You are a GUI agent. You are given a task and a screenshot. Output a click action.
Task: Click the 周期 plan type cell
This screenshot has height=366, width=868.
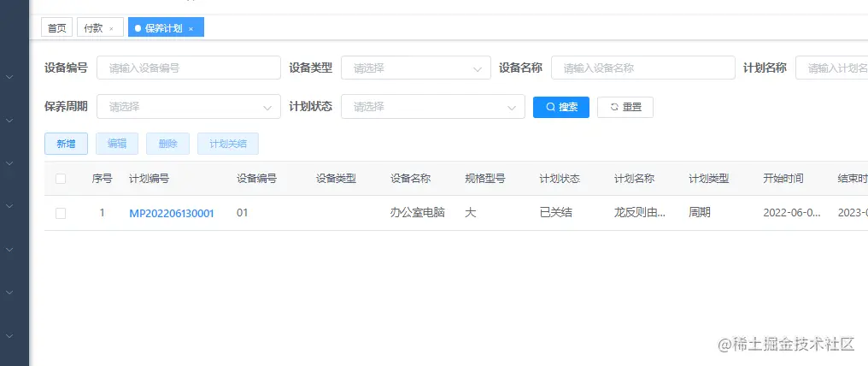[699, 213]
